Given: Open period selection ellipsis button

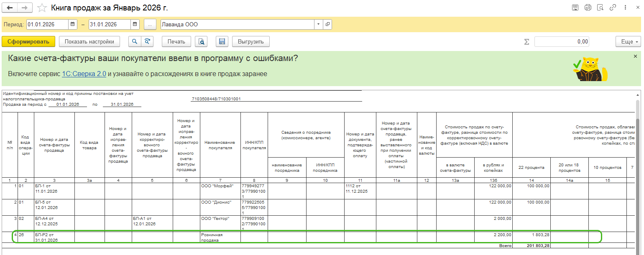Looking at the screenshot, I should [150, 24].
